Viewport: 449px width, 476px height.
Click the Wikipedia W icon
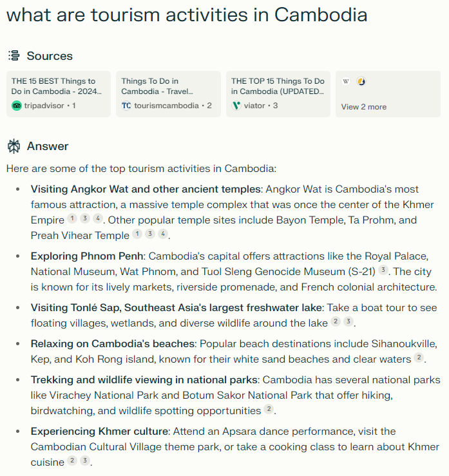[346, 82]
